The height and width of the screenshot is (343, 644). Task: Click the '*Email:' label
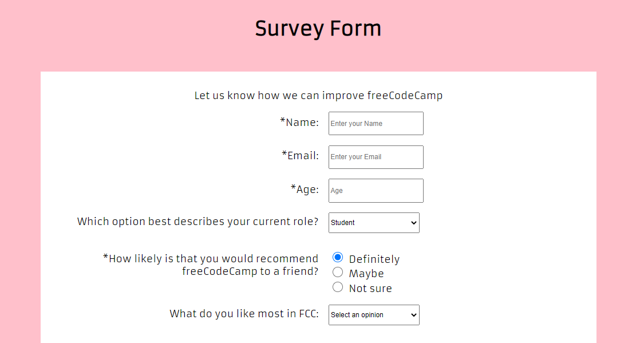(300, 155)
